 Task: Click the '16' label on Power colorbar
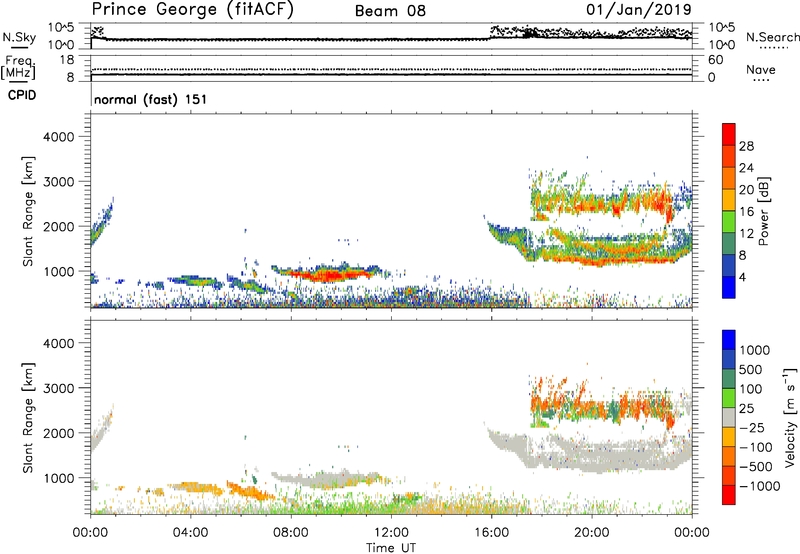click(x=746, y=212)
